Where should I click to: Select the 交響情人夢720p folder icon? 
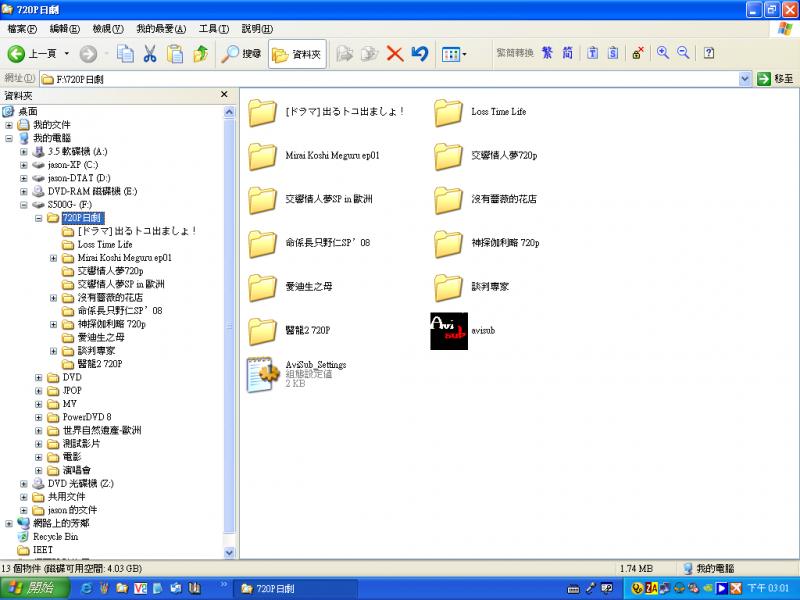click(448, 156)
